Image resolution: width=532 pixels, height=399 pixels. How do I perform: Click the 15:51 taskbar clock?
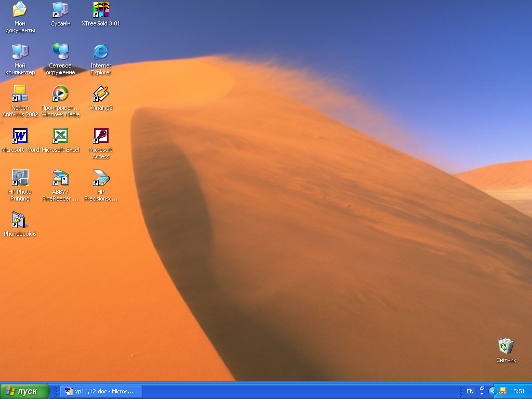point(517,391)
